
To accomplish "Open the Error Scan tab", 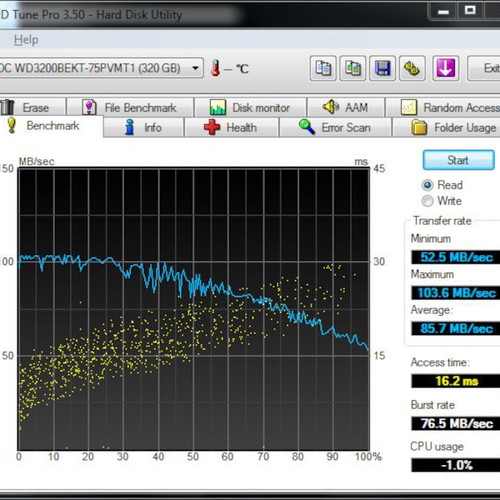I will pos(335,127).
